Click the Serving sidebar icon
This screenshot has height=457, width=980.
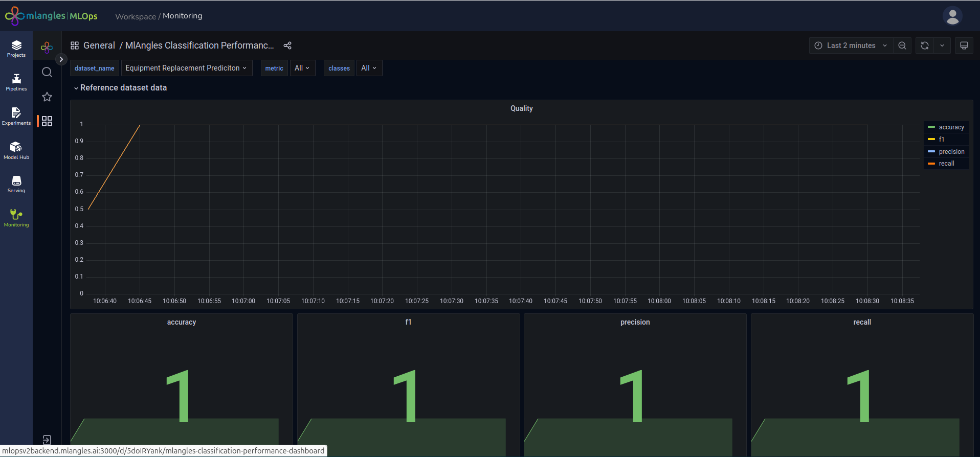click(16, 185)
